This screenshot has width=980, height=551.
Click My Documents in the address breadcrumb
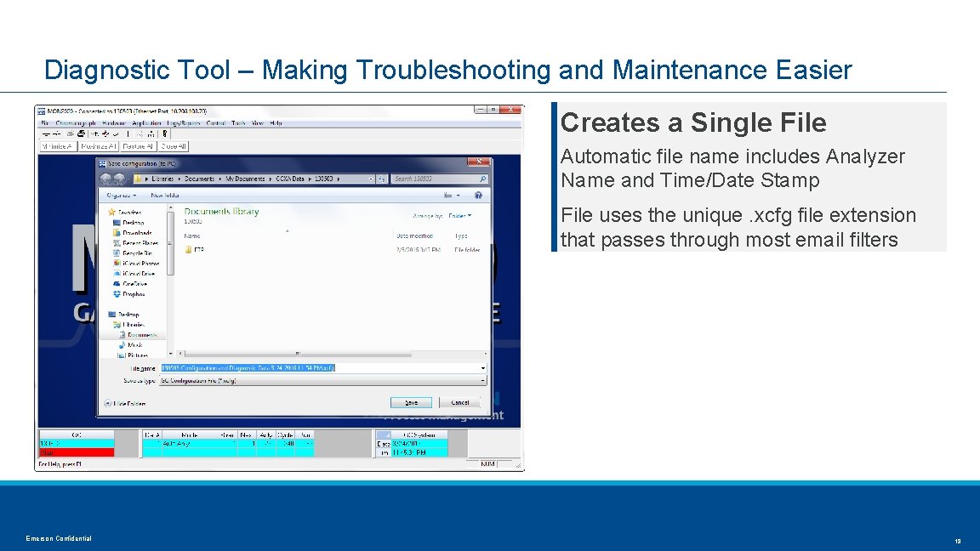click(x=245, y=179)
